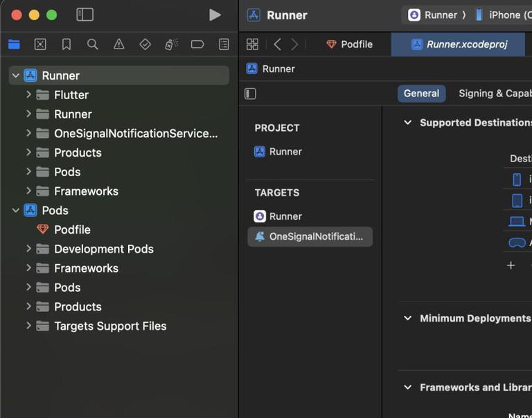Add a new supported destination
Viewport: 532px width, 418px height.
click(511, 265)
